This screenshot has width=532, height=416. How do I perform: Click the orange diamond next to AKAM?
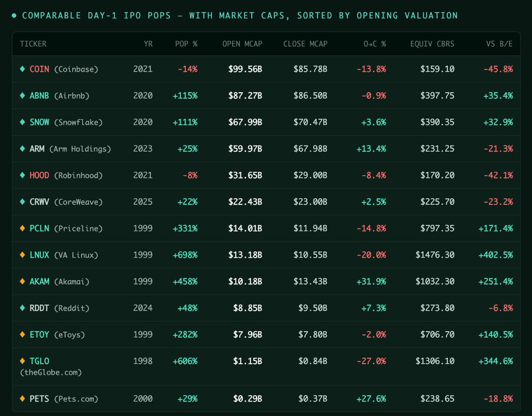click(x=22, y=281)
